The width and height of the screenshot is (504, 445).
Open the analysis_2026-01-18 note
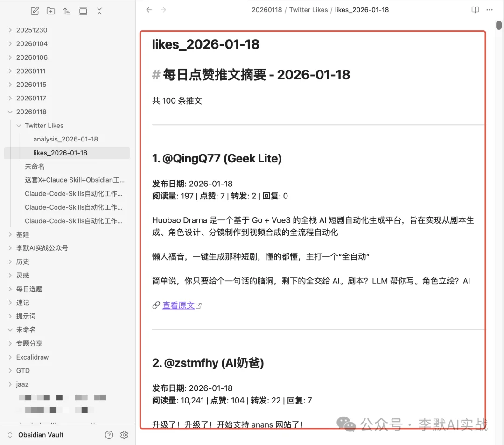point(65,139)
